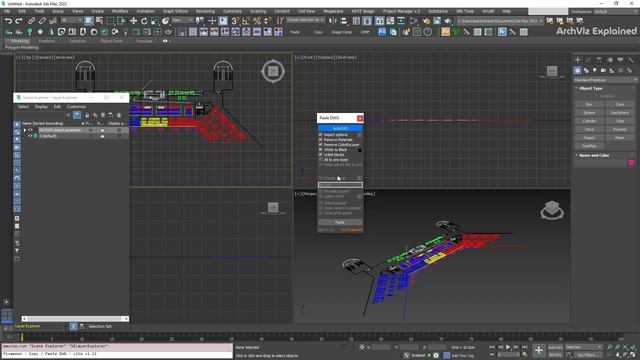Click the Sphere primitive button
The width and height of the screenshot is (640, 360).
point(589,113)
